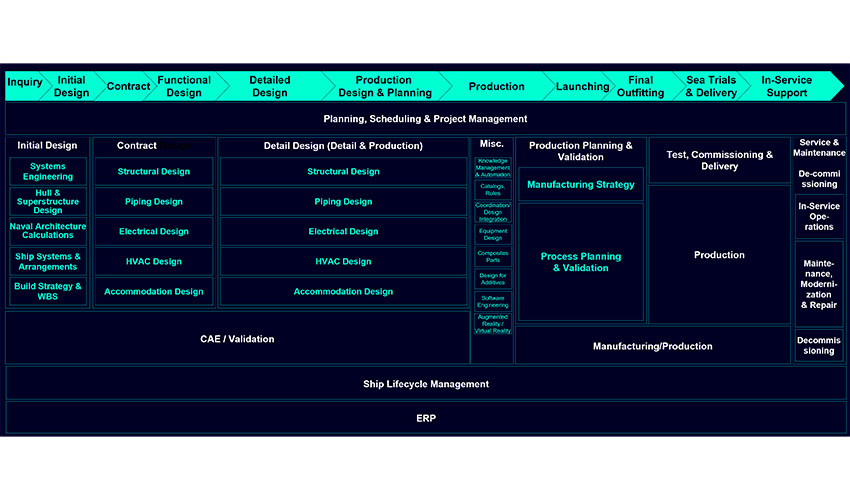Screen dimensions: 850x500
Task: Select the Systems Engineering box
Action: (x=48, y=172)
